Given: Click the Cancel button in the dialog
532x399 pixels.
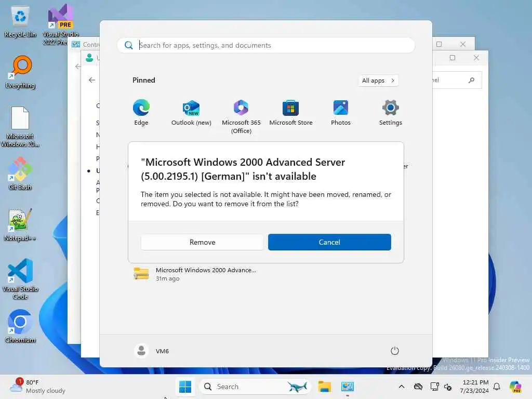Looking at the screenshot, I should pyautogui.click(x=329, y=242).
